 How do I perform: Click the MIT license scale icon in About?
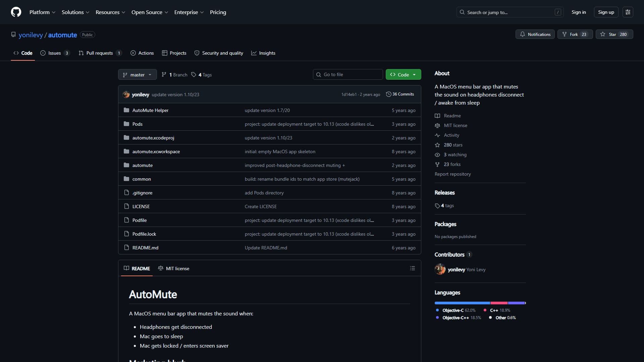pyautogui.click(x=437, y=125)
